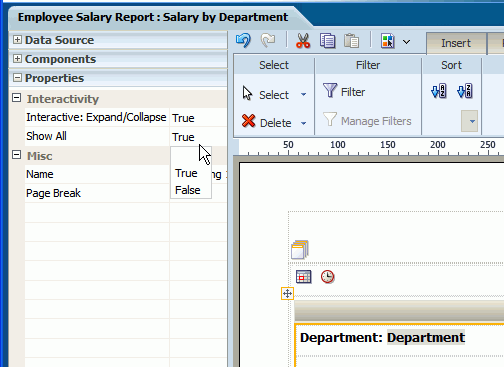Collapse the Interactivity property group
504x367 pixels.
[x=17, y=98]
